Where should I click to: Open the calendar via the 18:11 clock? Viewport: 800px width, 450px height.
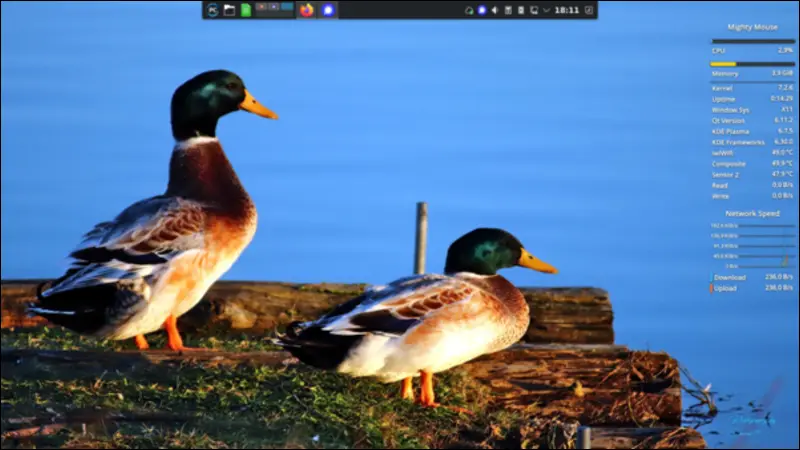(x=566, y=10)
